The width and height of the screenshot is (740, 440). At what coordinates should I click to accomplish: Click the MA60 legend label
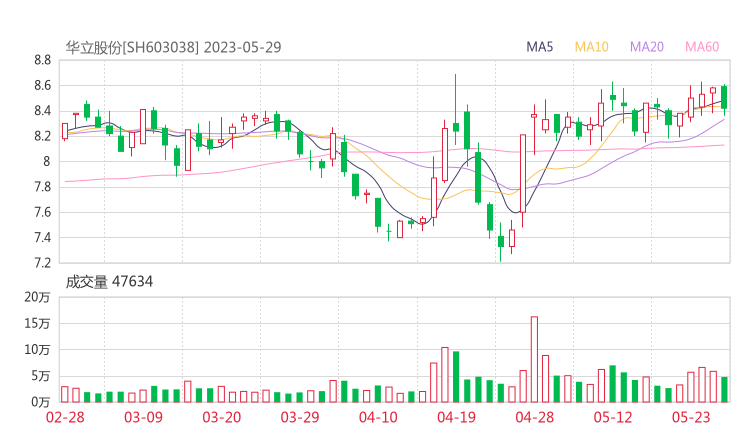click(702, 47)
